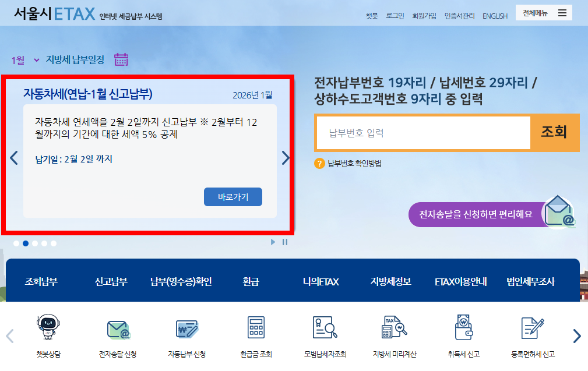The width and height of the screenshot is (588, 371).
Task: Switch to ENGLISH version
Action: [x=495, y=16]
